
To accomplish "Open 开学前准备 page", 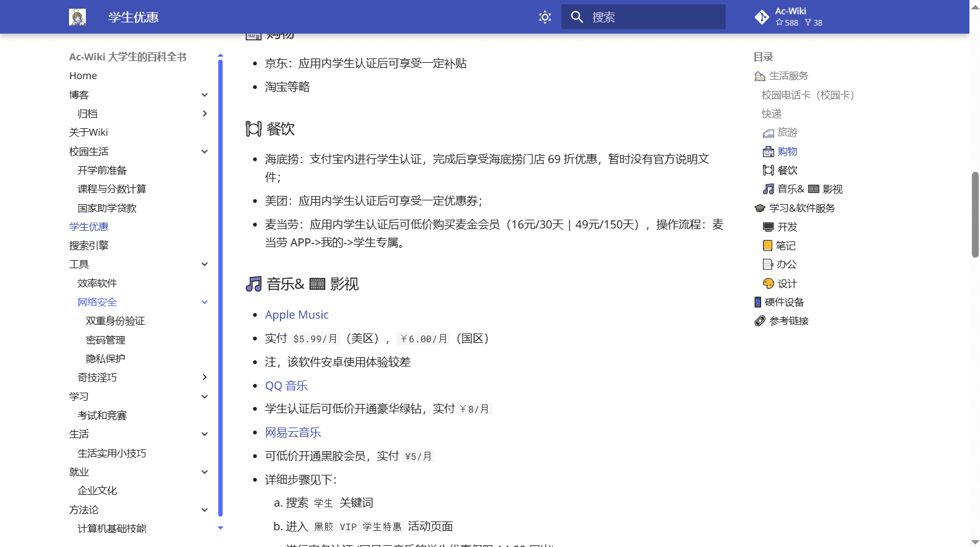I will [102, 171].
